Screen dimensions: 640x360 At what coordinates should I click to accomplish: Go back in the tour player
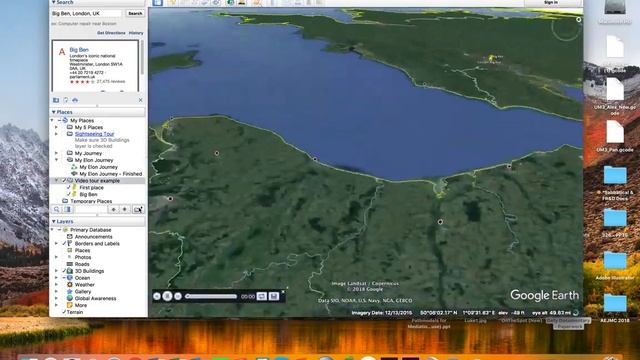click(x=157, y=296)
